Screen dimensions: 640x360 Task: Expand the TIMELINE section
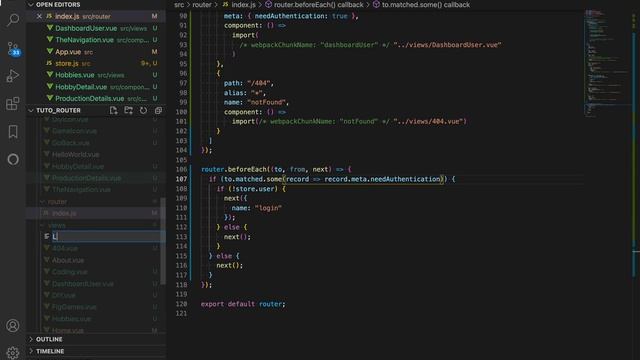(x=31, y=351)
